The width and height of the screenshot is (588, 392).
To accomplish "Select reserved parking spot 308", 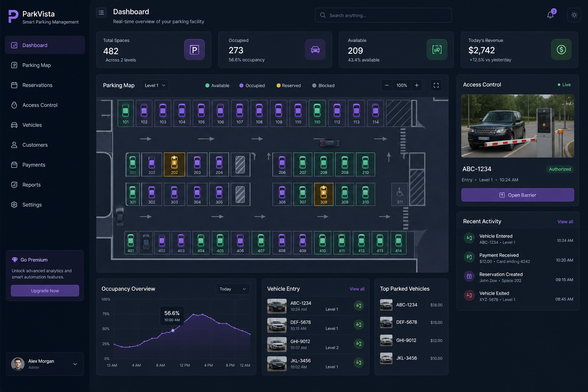I will click(323, 194).
